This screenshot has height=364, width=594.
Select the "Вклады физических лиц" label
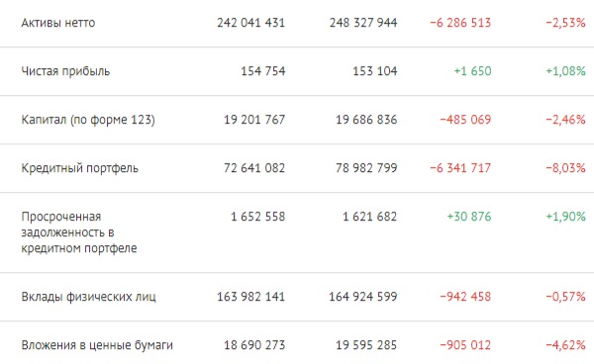click(88, 297)
